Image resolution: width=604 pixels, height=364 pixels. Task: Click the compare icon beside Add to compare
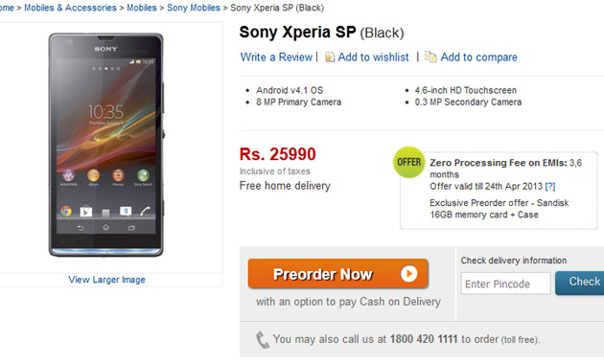pyautogui.click(x=430, y=57)
